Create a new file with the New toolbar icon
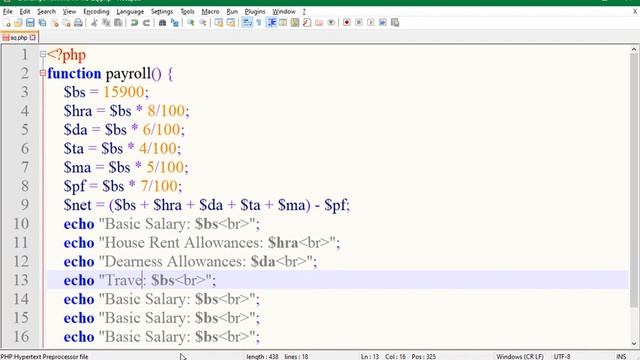The width and height of the screenshot is (640, 360). (7, 23)
